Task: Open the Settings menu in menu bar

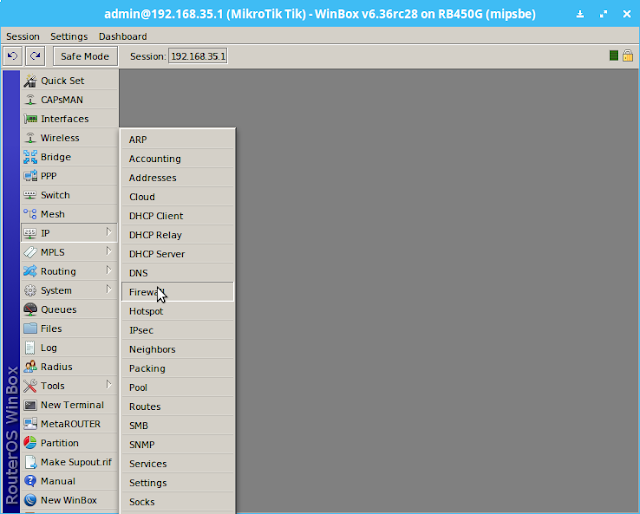Action: click(x=69, y=37)
